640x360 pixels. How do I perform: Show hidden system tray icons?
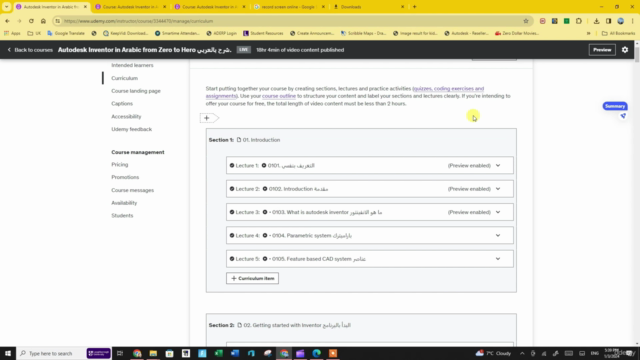(x=522, y=353)
